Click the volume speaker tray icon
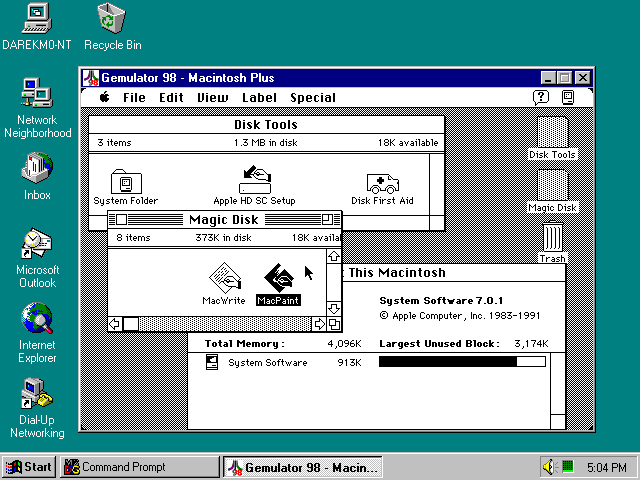Viewport: 640px width, 480px height. coord(549,467)
